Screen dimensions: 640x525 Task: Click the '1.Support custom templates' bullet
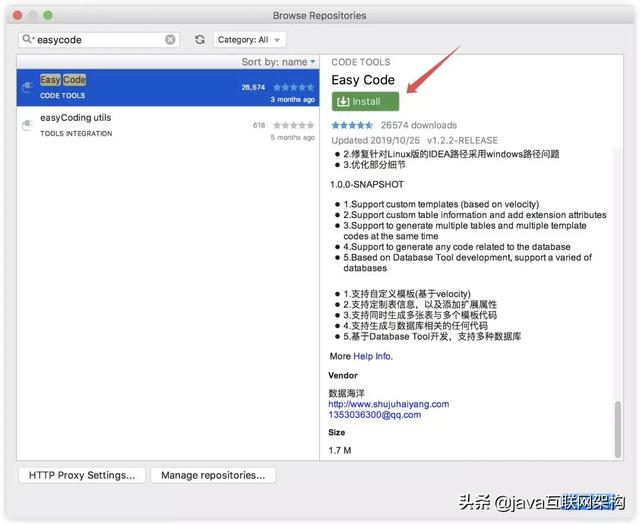click(x=441, y=204)
